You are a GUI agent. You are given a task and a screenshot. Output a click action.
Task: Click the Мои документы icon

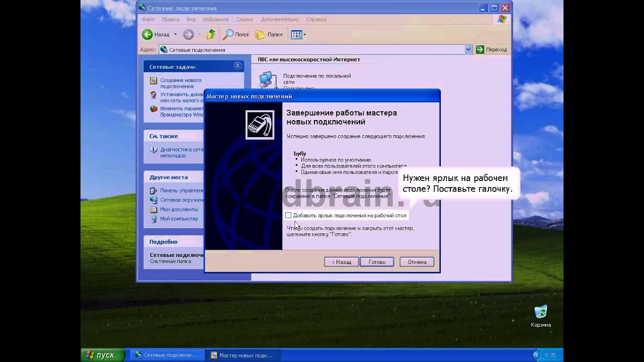[x=154, y=209]
